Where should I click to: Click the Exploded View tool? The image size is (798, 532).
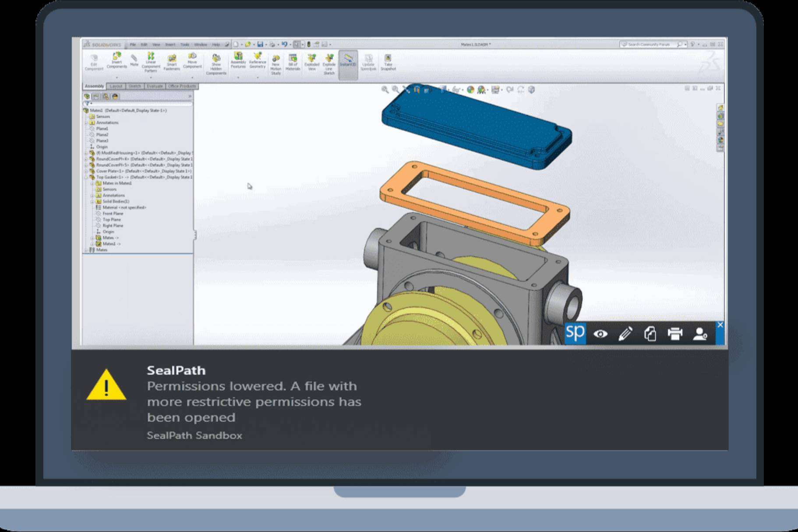311,62
